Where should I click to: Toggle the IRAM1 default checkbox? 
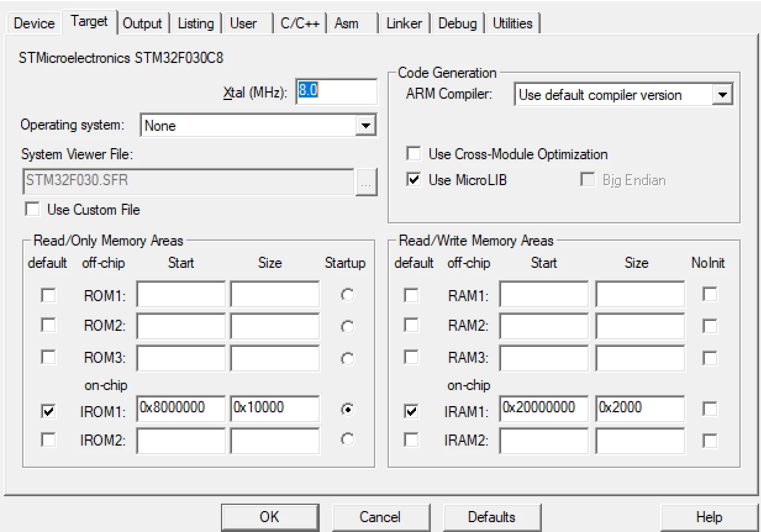pyautogui.click(x=411, y=410)
